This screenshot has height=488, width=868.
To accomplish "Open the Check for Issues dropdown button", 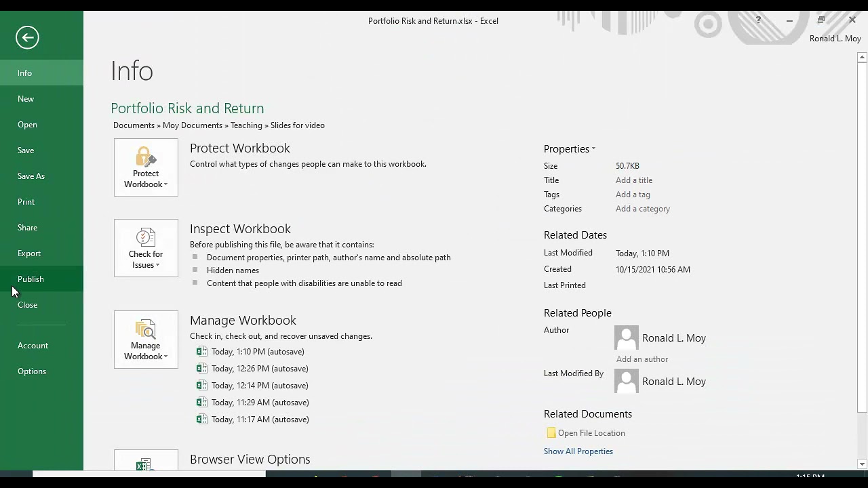I will 146,248.
